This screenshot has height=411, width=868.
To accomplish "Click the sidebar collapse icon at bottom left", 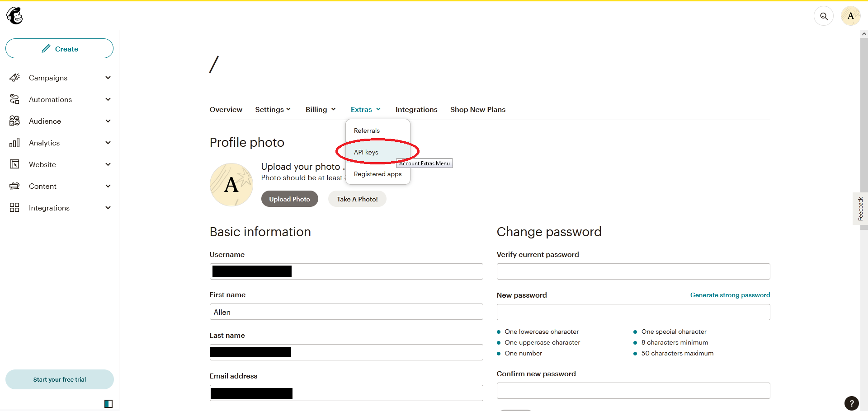I will click(x=108, y=403).
